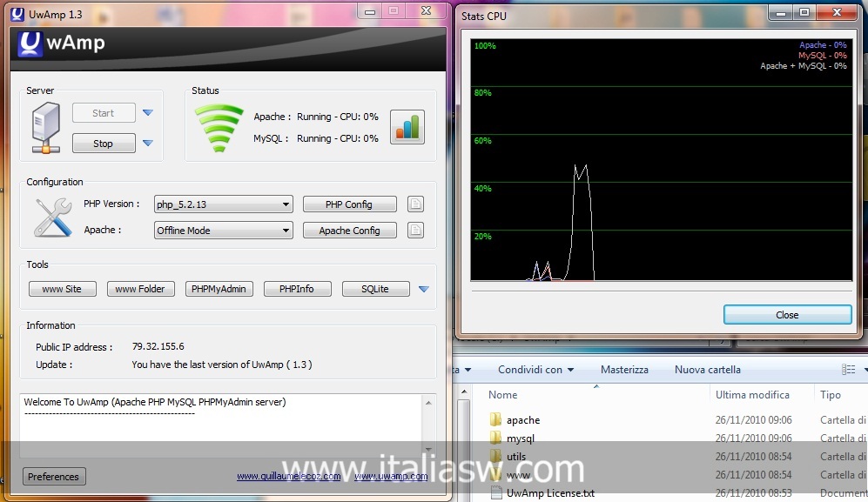Image resolution: width=868 pixels, height=502 pixels.
Task: Open the utils folder icon in Explorer
Action: point(495,456)
